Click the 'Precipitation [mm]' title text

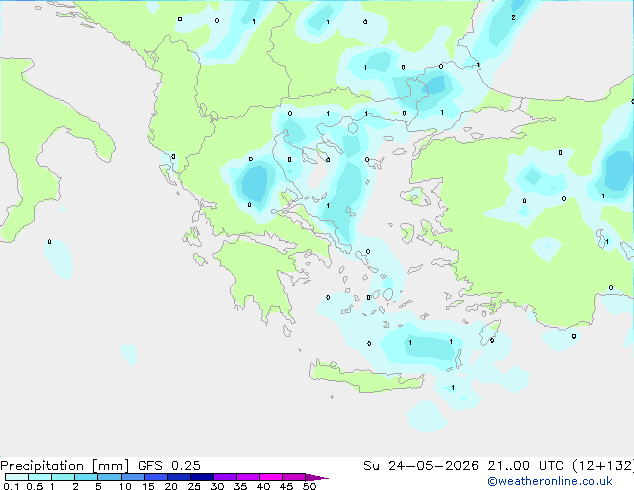65,466
